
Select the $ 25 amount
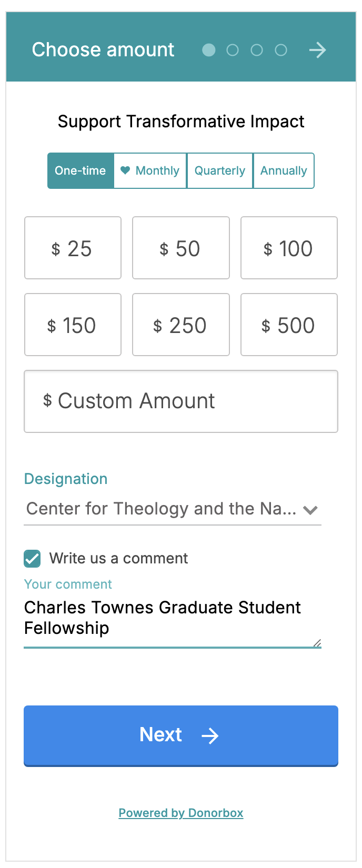point(73,248)
